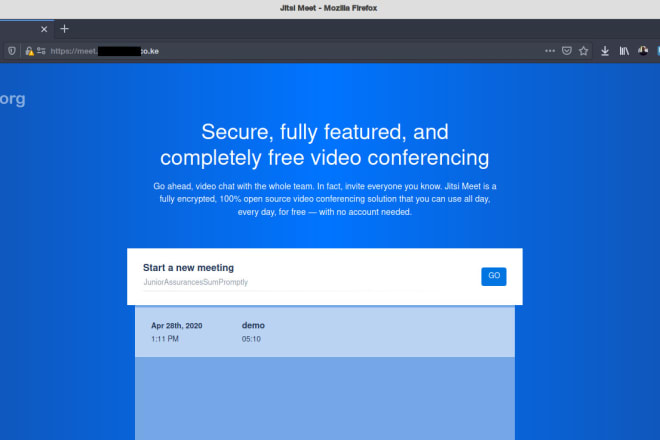Click the Start a new meeting heading
Screen dimensions: 660x440
[x=188, y=268]
